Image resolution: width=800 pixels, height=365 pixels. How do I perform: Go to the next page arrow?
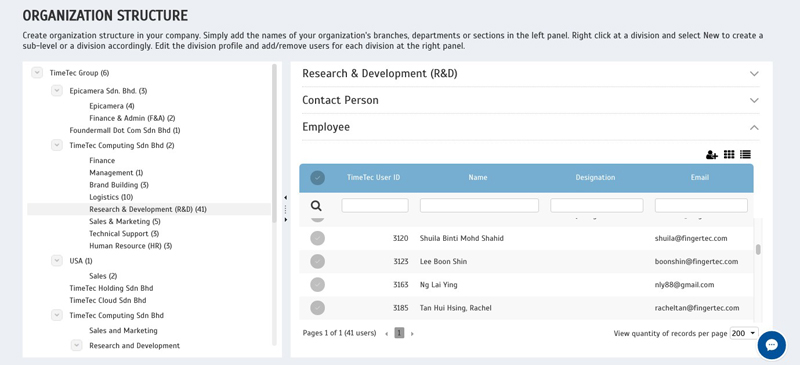412,333
